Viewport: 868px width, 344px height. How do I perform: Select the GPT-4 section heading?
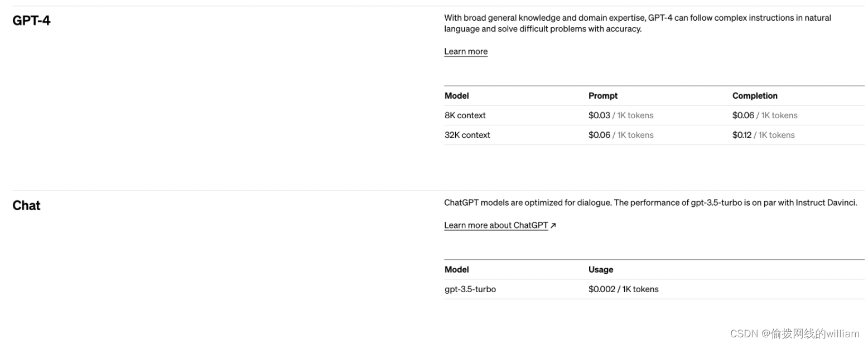(31, 21)
